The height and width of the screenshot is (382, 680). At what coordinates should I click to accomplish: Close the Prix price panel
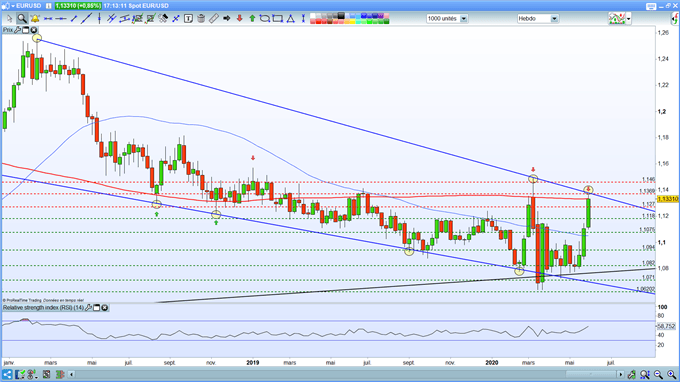pyautogui.click(x=33, y=30)
